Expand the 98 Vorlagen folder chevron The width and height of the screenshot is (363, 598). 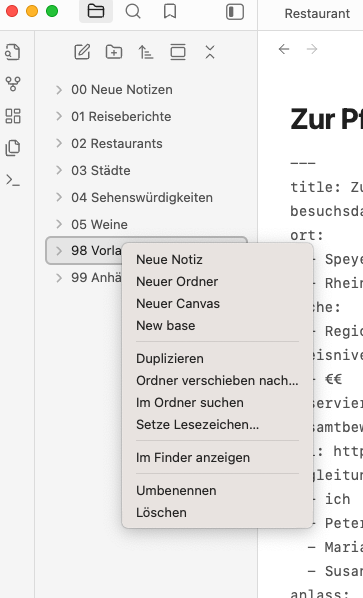click(x=59, y=251)
